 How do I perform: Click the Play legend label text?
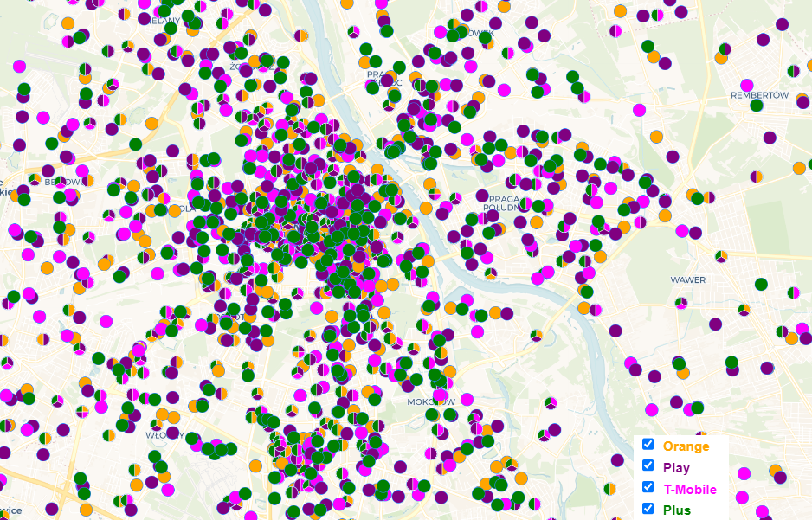pos(677,468)
